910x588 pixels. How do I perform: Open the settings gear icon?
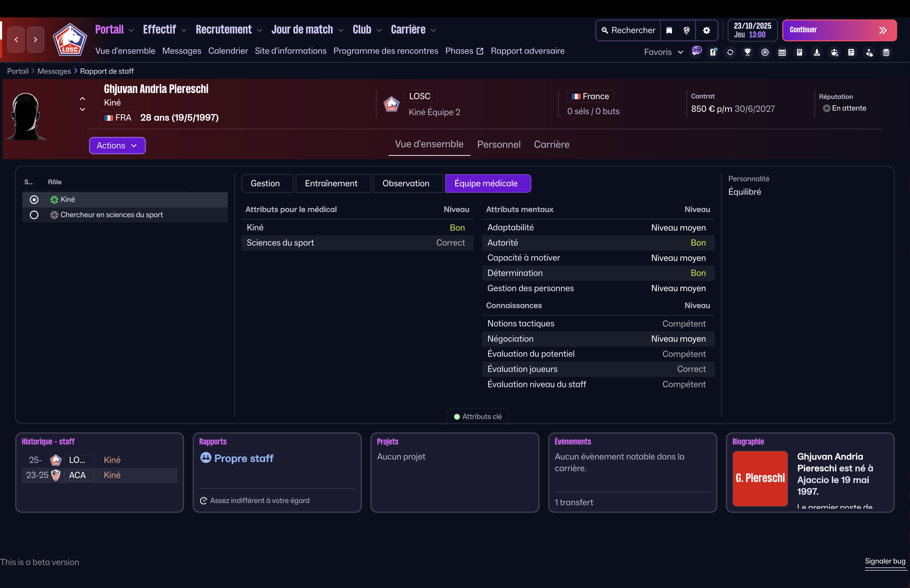[x=706, y=30]
